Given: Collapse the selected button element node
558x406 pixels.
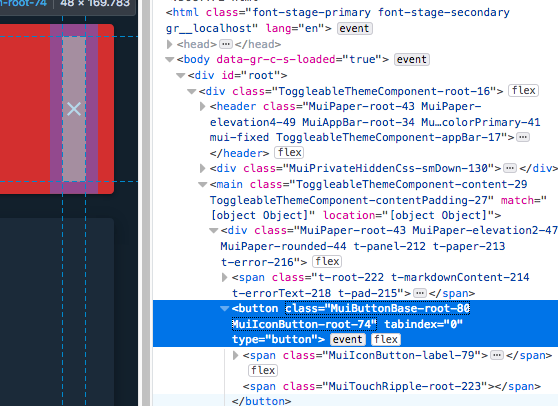Looking at the screenshot, I should click(225, 309).
